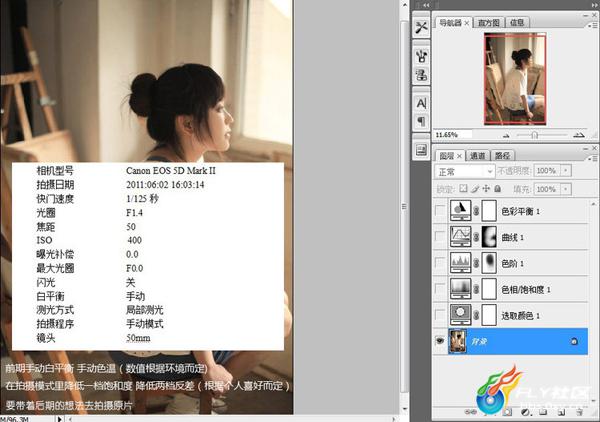600x422 pixels.
Task: Show the 选取颜色 1 layer visibility
Action: click(x=440, y=315)
